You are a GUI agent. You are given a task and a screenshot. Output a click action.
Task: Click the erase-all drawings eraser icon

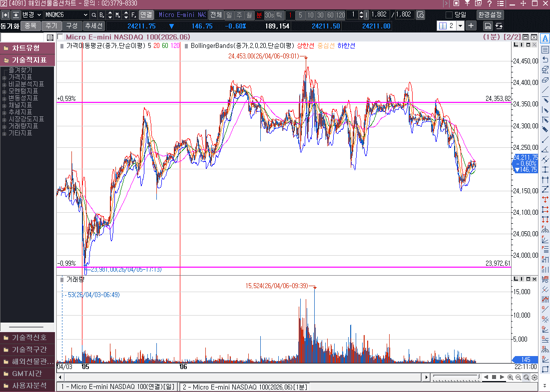[545, 69]
